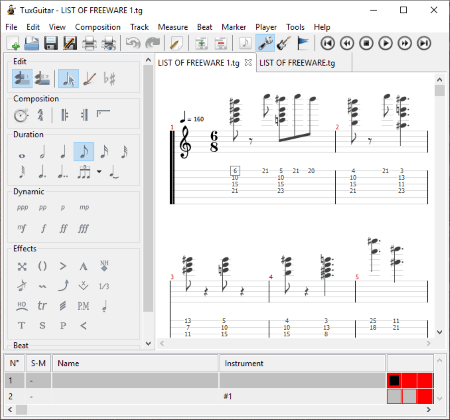
Task: Click the Instrument column header
Action: tap(302, 363)
